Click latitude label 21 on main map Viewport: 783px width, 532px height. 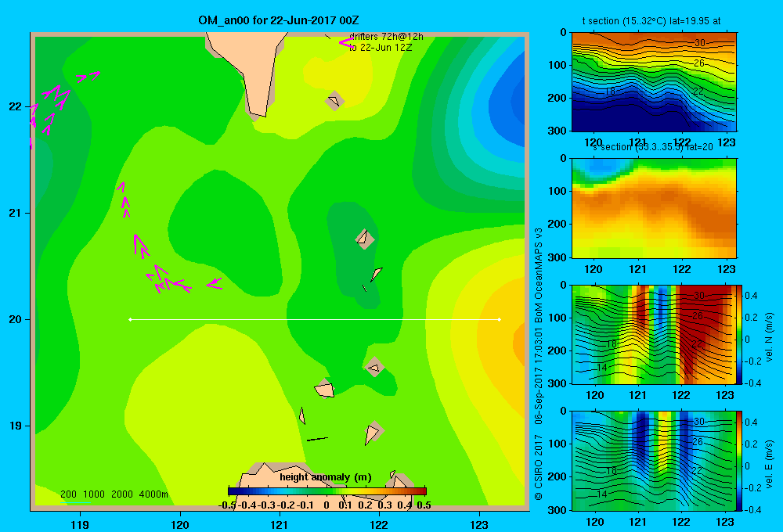pyautogui.click(x=16, y=213)
